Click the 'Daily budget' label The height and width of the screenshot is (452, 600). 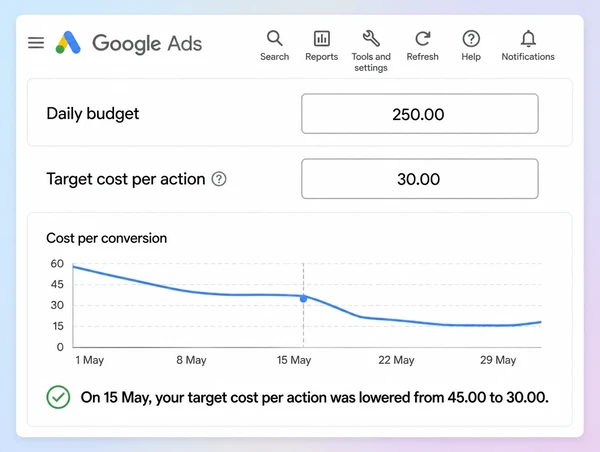[93, 114]
